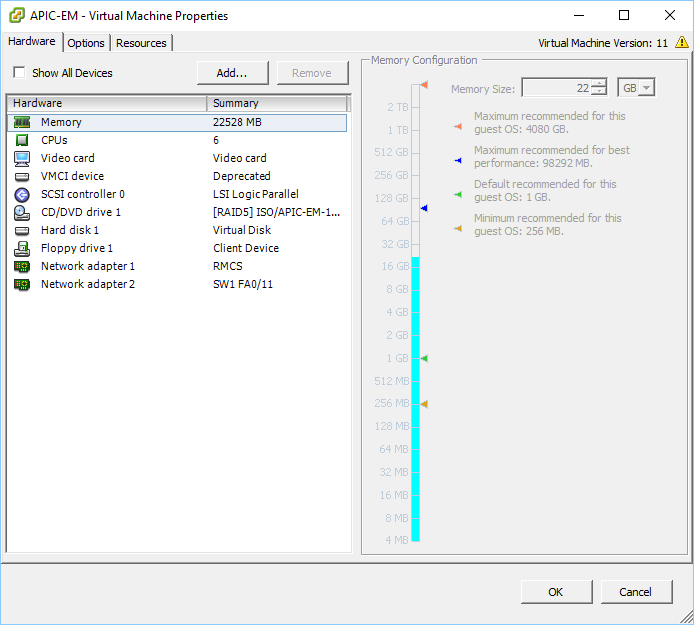Select the Floppy drive 1 row
Image resolution: width=694 pixels, height=625 pixels.
pyautogui.click(x=177, y=248)
